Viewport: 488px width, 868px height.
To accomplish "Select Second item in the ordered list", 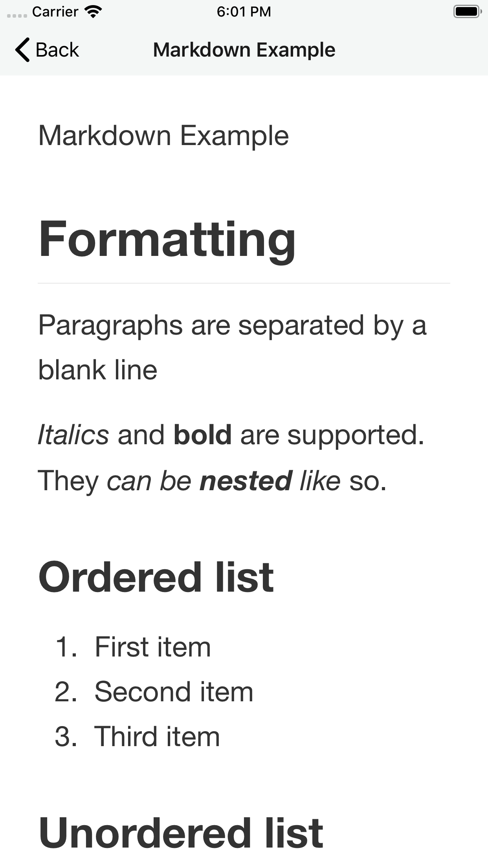I will click(173, 691).
